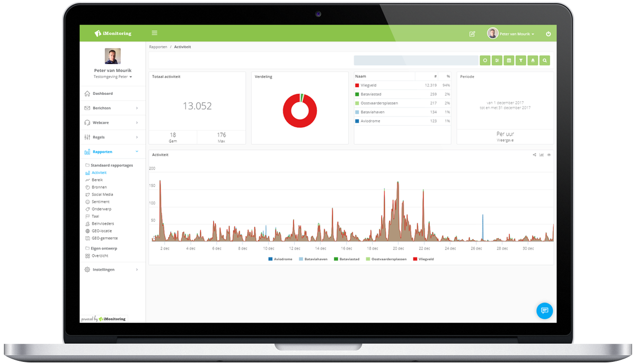Click the refresh circle toolbar button
The image size is (636, 364).
[x=485, y=60]
